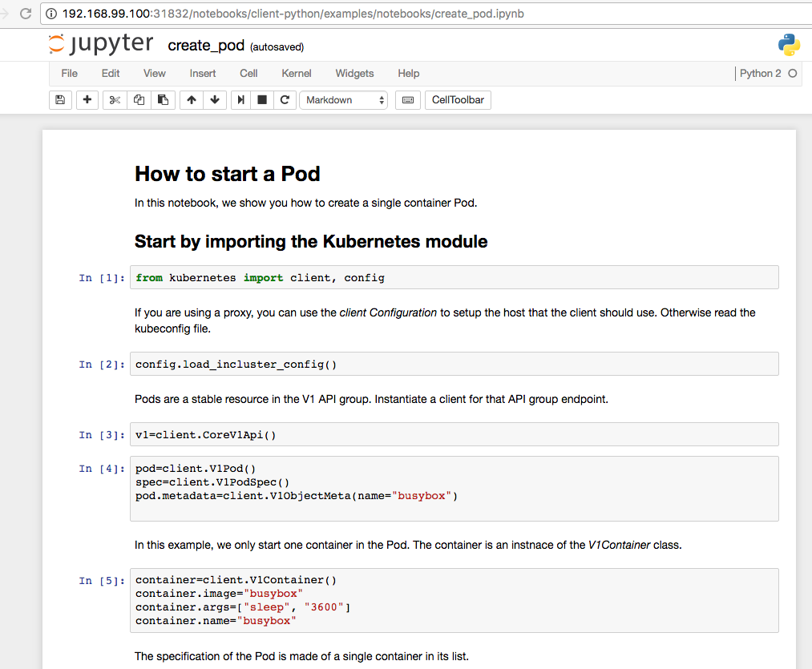Viewport: 812px width, 669px height.
Task: Insert a cell below with plus icon
Action: click(87, 100)
